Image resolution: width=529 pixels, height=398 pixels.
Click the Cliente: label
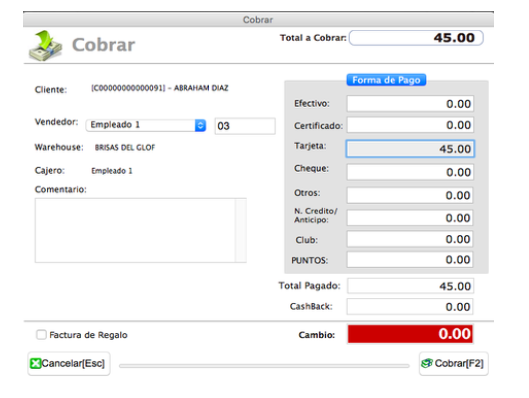click(51, 90)
